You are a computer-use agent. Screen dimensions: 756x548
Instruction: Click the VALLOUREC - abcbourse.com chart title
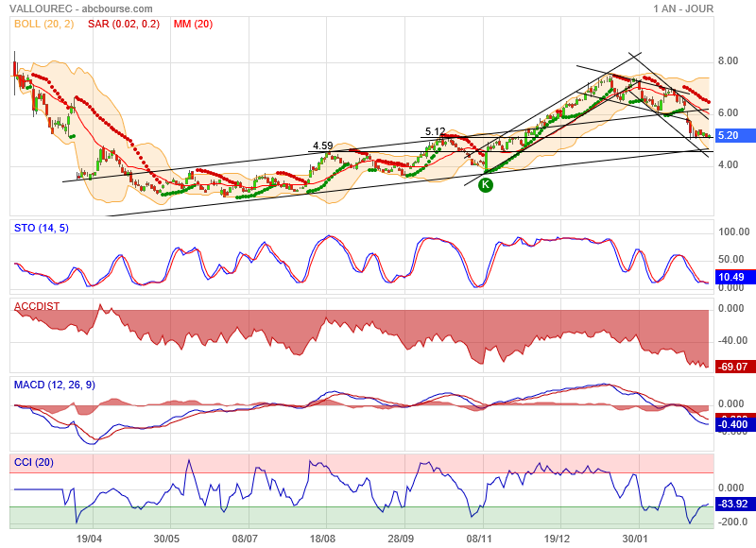[x=81, y=9]
